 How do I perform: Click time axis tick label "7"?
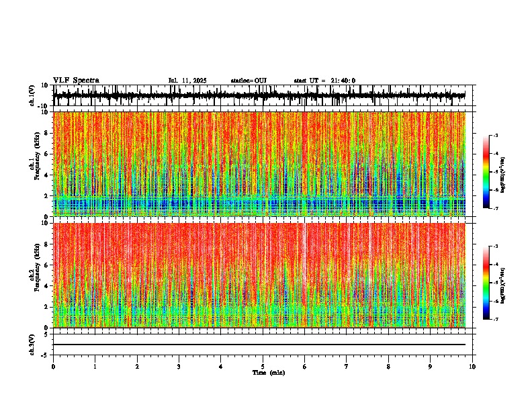pyautogui.click(x=347, y=367)
